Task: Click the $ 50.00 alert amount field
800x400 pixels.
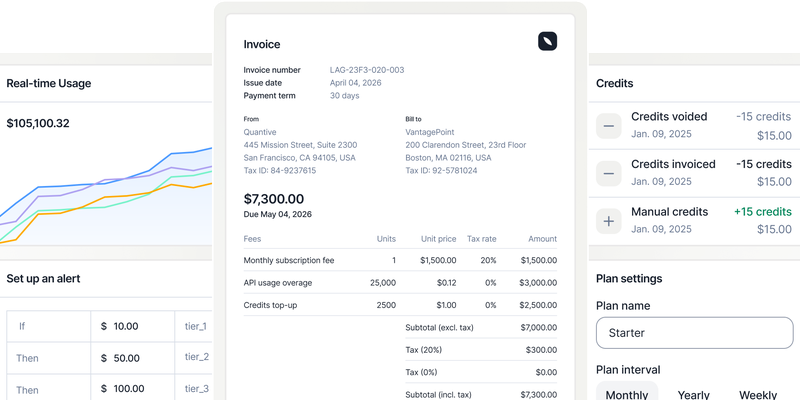Action: pyautogui.click(x=133, y=358)
